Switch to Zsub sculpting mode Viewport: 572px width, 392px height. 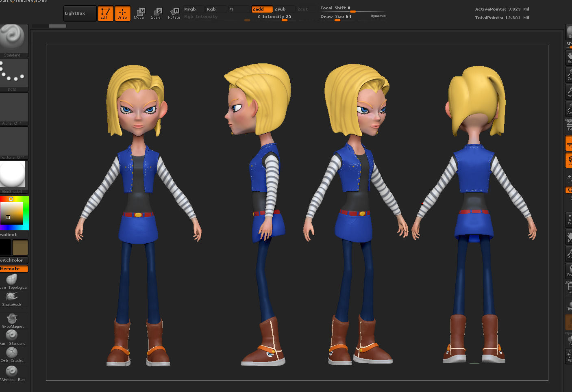point(284,9)
